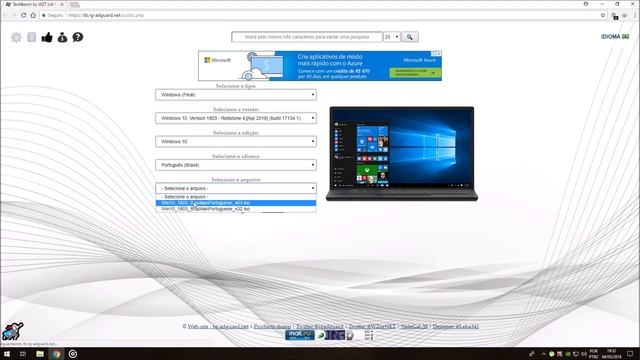The height and width of the screenshot is (360, 640).
Task: Open the action center notification icon
Action: click(630, 354)
